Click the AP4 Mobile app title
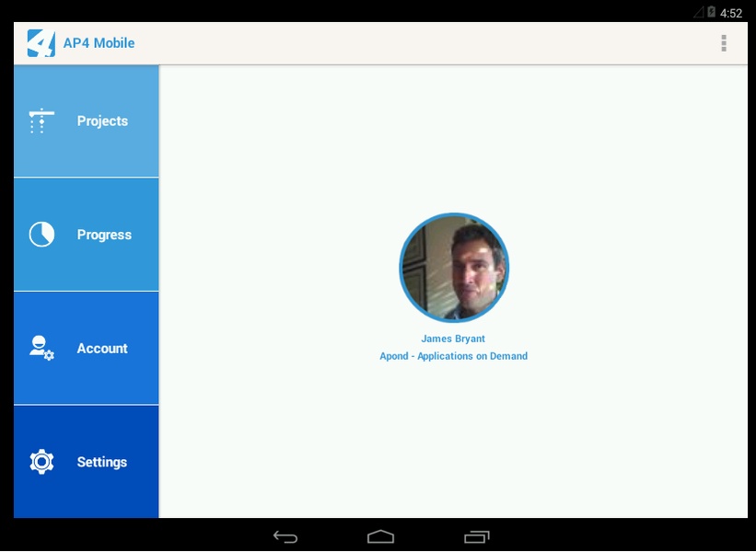Image resolution: width=756 pixels, height=552 pixels. tap(99, 43)
